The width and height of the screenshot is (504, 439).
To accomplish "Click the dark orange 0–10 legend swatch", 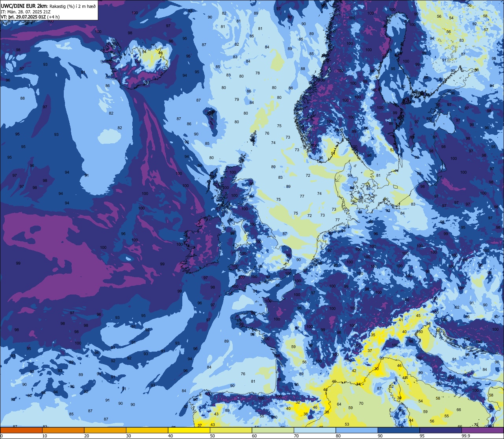I will [x=21, y=430].
